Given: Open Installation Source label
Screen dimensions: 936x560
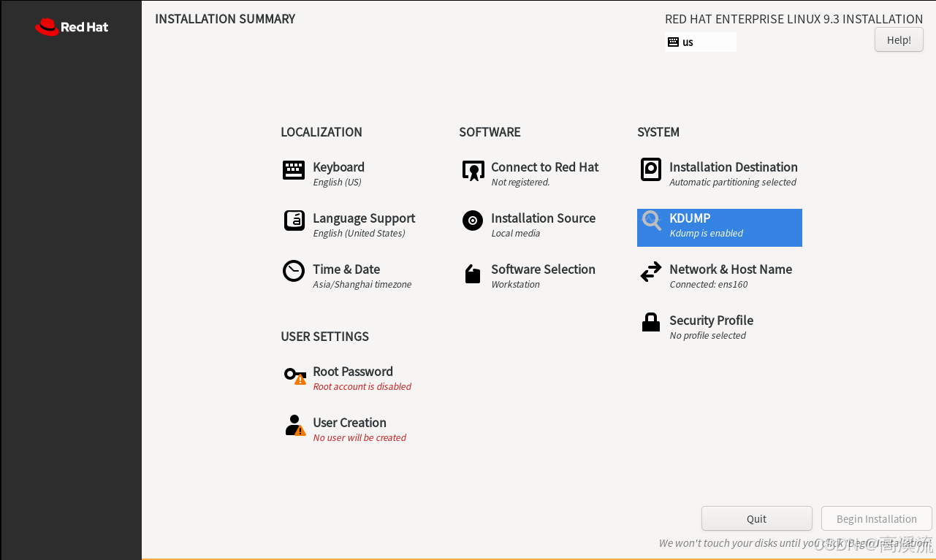Looking at the screenshot, I should click(543, 218).
